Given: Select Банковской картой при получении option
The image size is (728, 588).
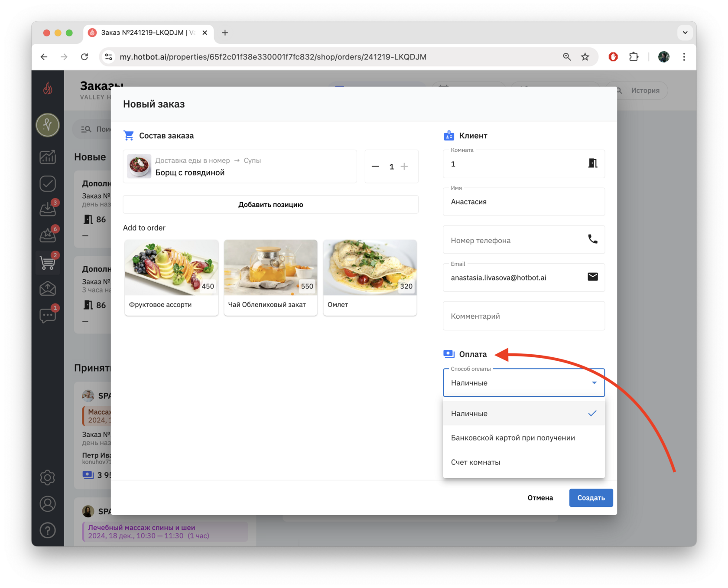Looking at the screenshot, I should (524, 438).
